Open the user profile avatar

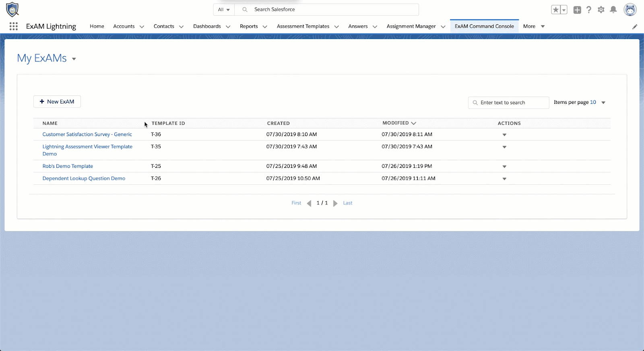click(x=630, y=10)
